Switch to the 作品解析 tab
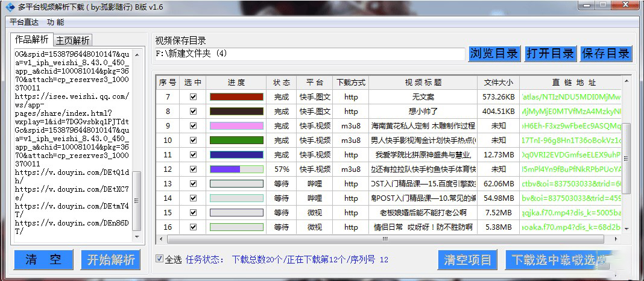644x281 pixels. pyautogui.click(x=31, y=39)
